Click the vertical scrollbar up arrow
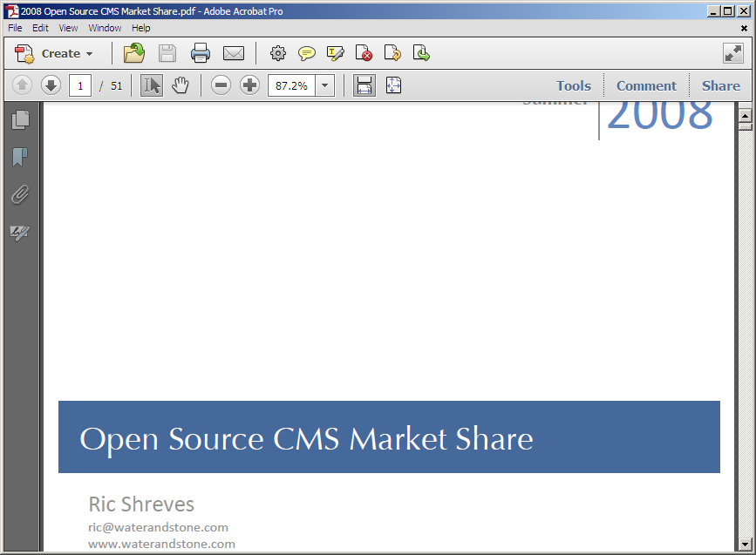This screenshot has width=756, height=555. (746, 116)
